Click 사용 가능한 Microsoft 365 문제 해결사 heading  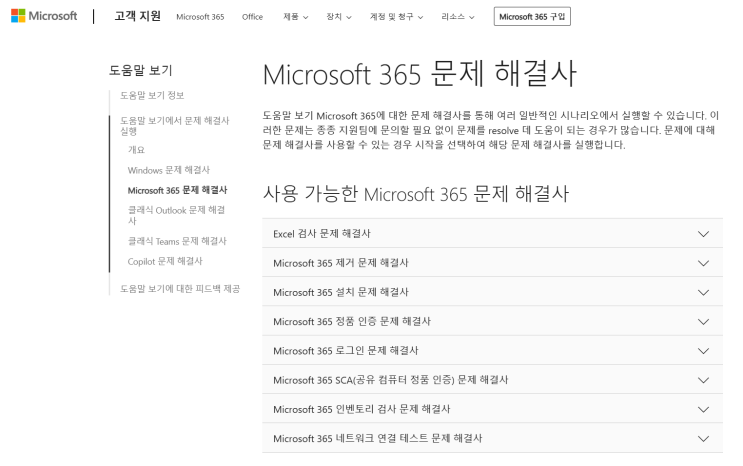click(416, 194)
